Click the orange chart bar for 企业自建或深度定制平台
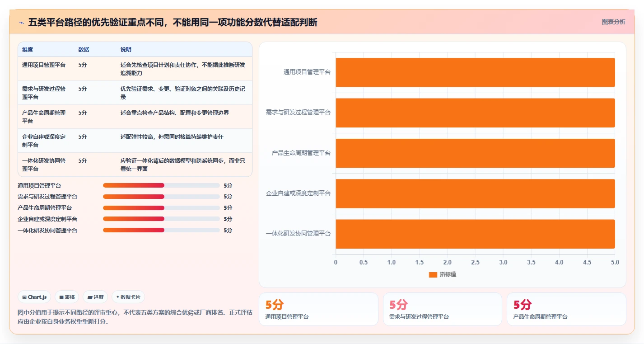The width and height of the screenshot is (644, 344). pyautogui.click(x=475, y=193)
